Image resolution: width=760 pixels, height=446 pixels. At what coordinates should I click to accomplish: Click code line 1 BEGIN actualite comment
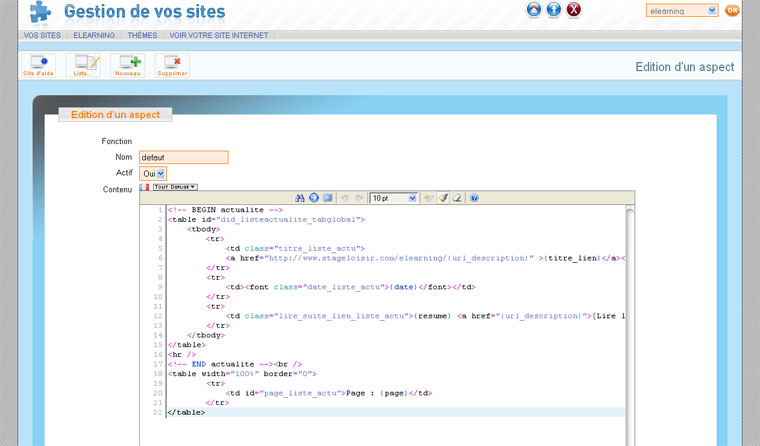(x=225, y=210)
